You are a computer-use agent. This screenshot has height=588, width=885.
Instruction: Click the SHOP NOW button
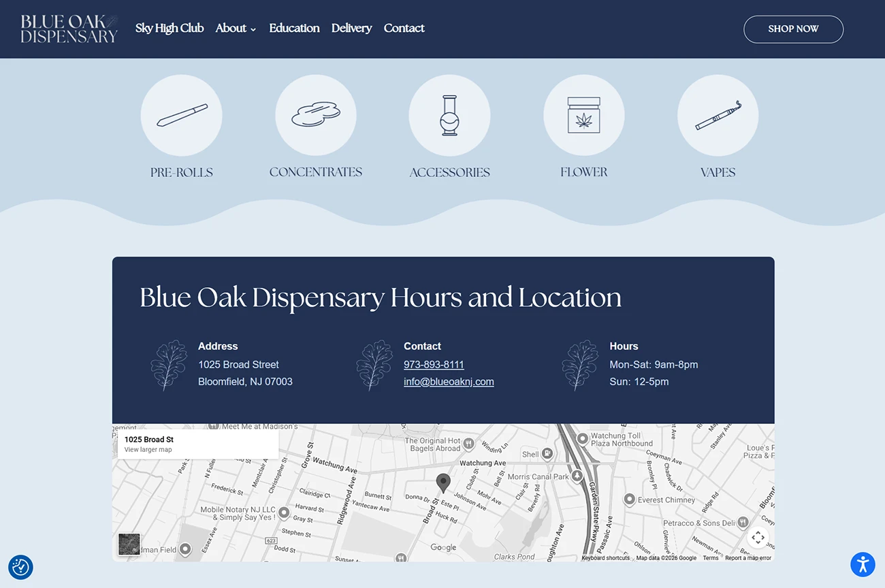pyautogui.click(x=793, y=29)
